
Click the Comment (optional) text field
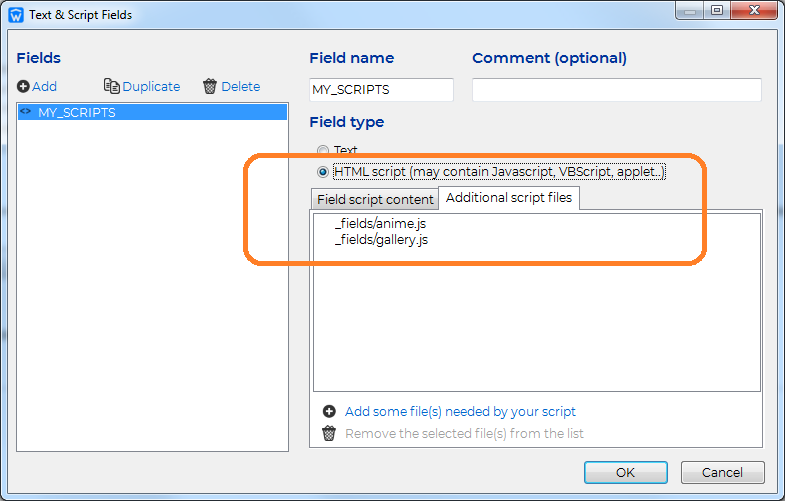(x=617, y=90)
